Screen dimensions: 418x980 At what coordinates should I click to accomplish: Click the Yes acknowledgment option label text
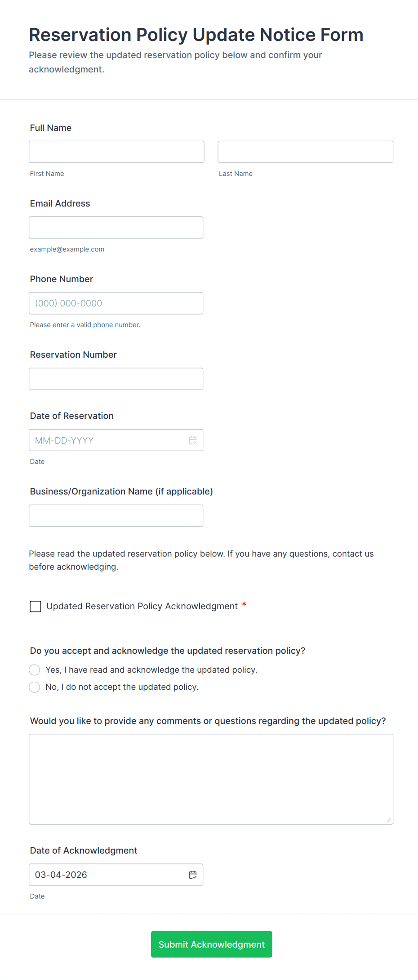151,670
